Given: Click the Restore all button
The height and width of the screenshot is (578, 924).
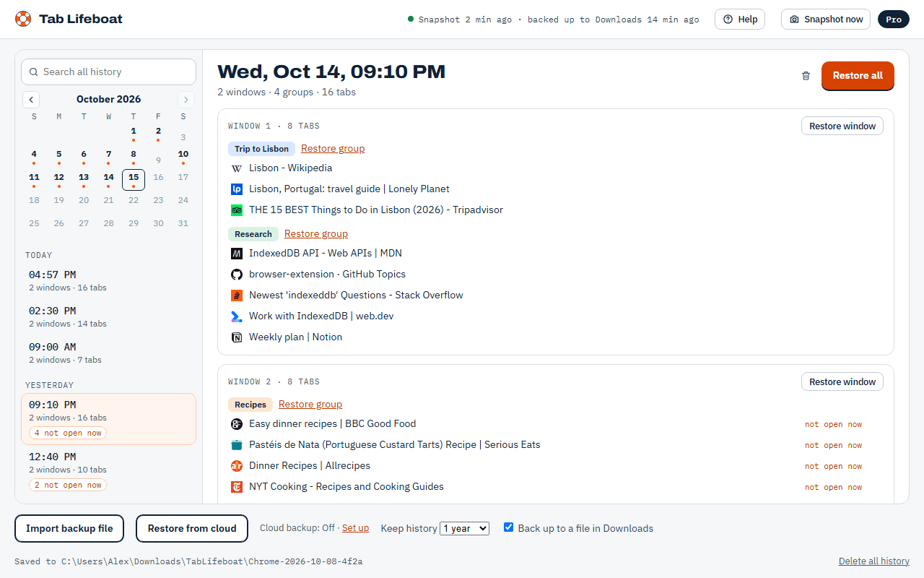Looking at the screenshot, I should click(x=858, y=76).
